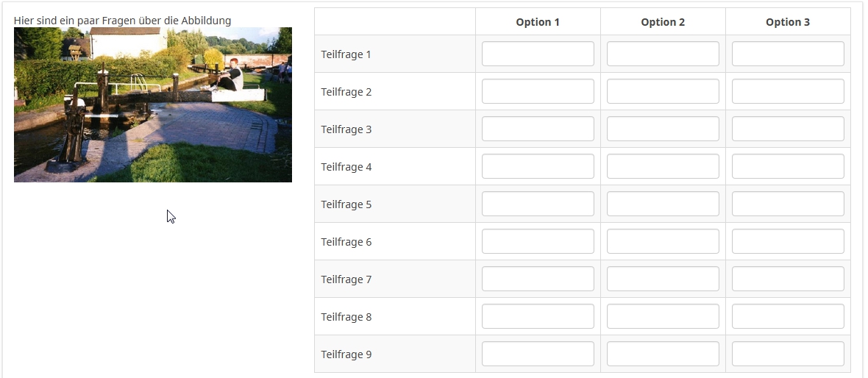Image resolution: width=868 pixels, height=378 pixels.
Task: Select Teilfrage 7 Option 2 text field
Action: click(x=663, y=279)
